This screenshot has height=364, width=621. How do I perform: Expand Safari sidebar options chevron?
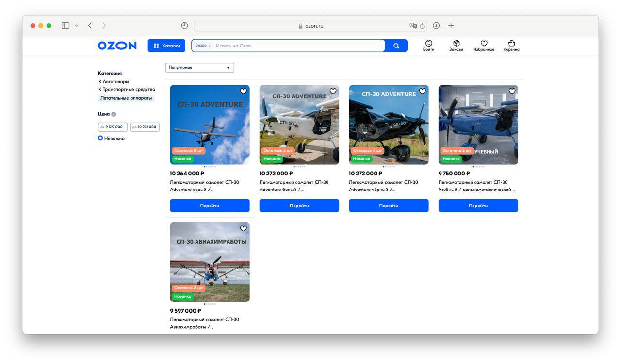pos(76,26)
